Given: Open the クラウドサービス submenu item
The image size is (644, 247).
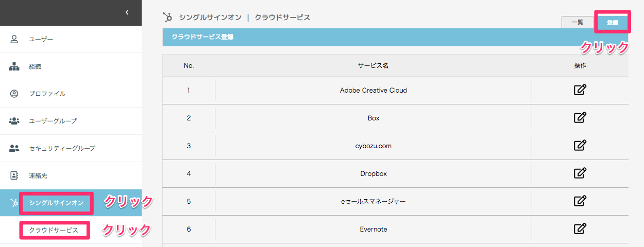Looking at the screenshot, I should pos(54,230).
